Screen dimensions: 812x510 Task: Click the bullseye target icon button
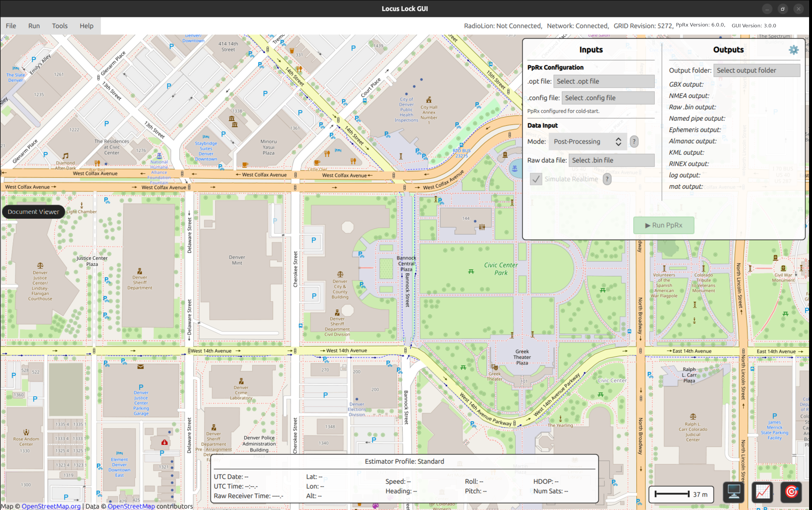point(791,492)
